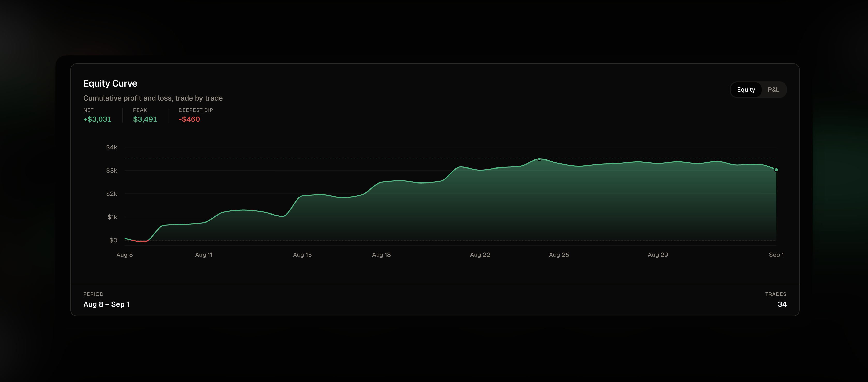Click the $3k y-axis label
The height and width of the screenshot is (382, 868).
coord(111,170)
